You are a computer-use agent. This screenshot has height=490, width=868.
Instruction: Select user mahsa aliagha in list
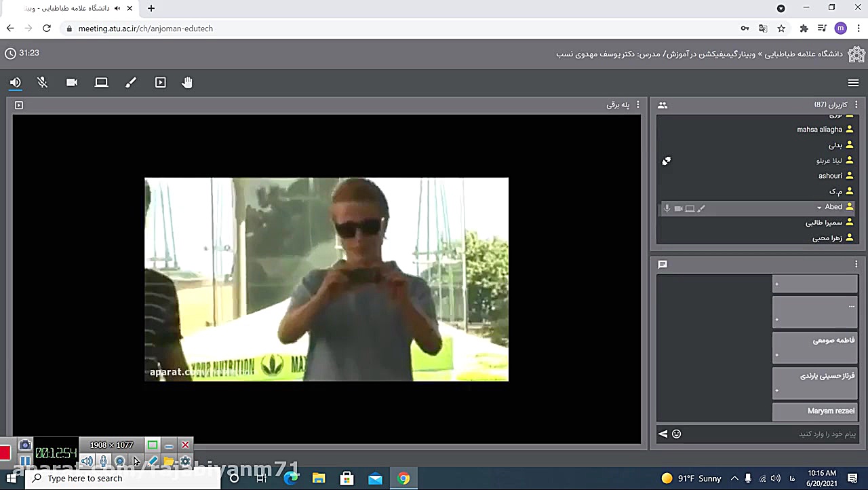coord(819,130)
